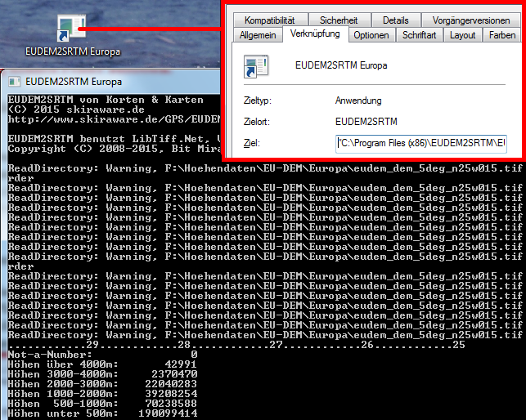Switch to the Kompatibilität tab
Screen dimensions: 526x420
pos(270,20)
